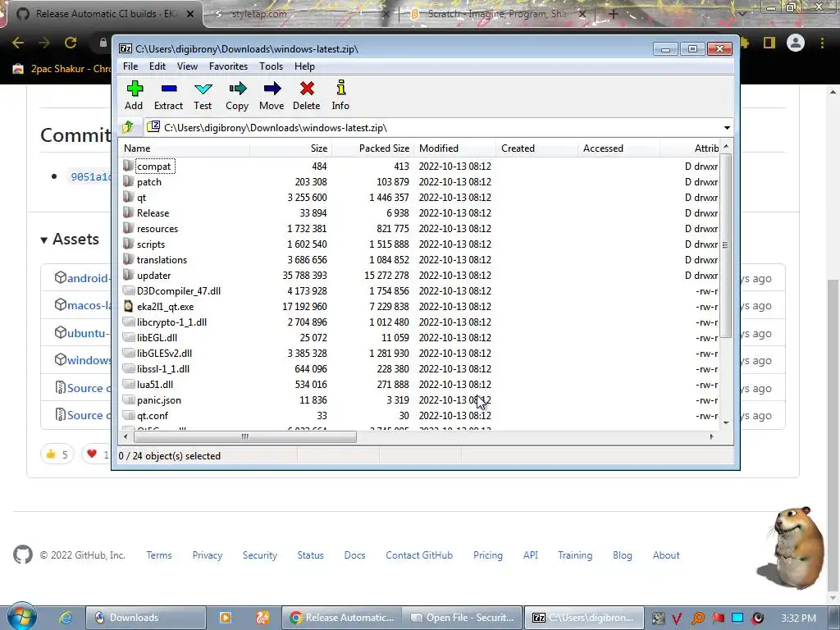Reload the Chrome page
This screenshot has height=630, width=840.
tap(71, 43)
